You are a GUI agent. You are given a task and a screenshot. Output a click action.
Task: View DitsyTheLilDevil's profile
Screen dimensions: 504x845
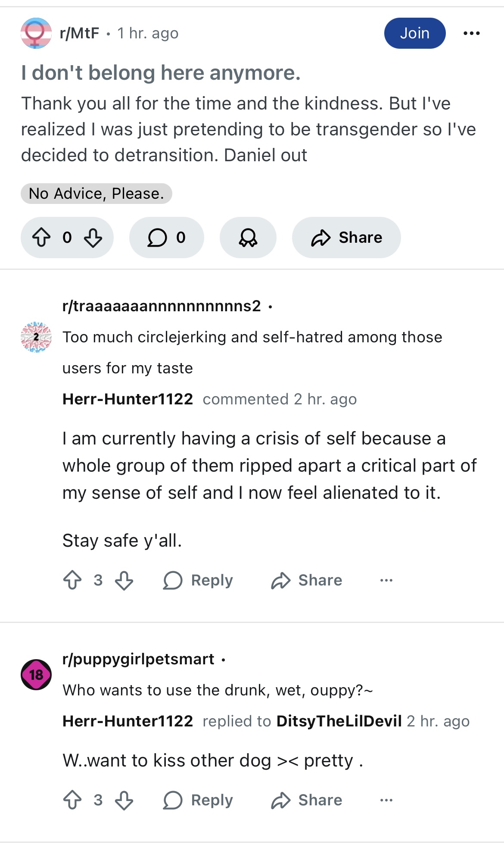[x=339, y=721]
